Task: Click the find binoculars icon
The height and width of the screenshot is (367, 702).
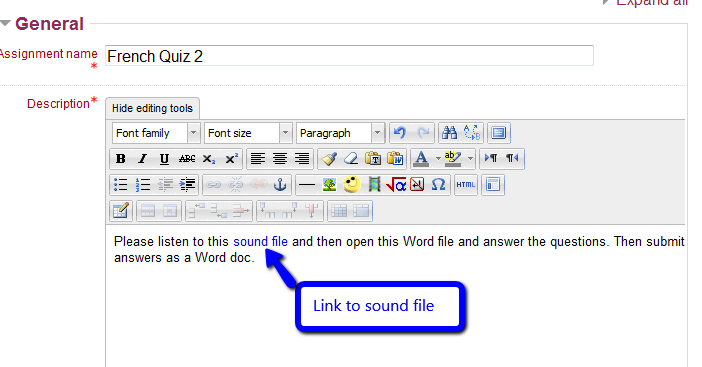Action: tap(449, 133)
